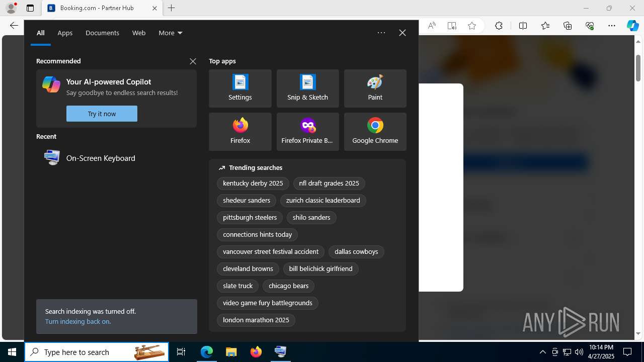Search trending dallas cowboys
This screenshot has height=362, width=644.
tap(356, 252)
